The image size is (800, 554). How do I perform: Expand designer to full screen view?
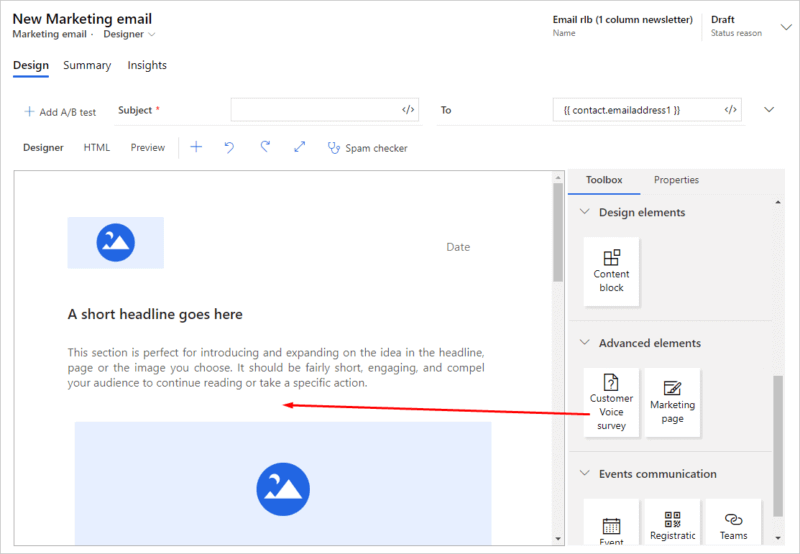(299, 147)
